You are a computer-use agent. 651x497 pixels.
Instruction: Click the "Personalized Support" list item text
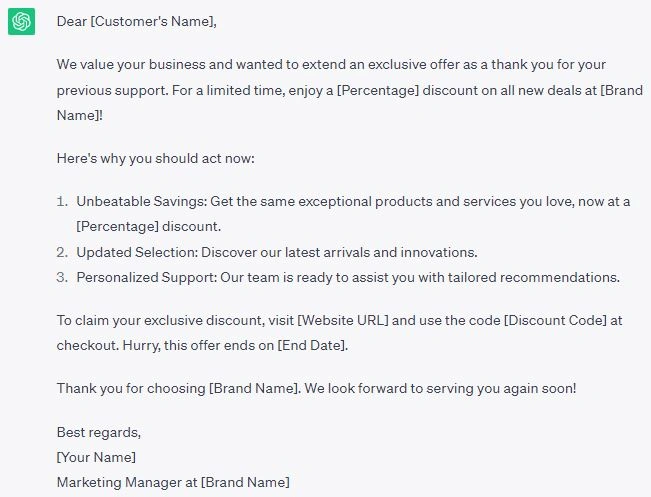point(145,277)
